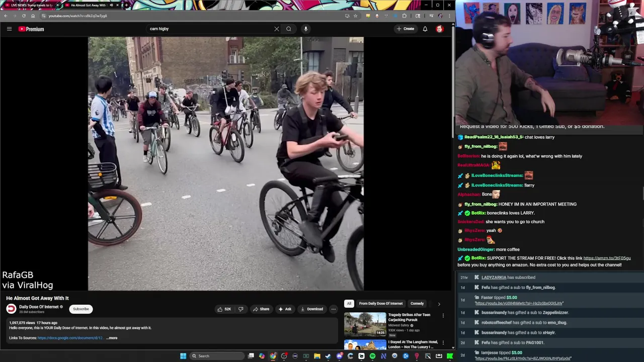Open Spotify from the taskbar
The width and height of the screenshot is (644, 362).
click(x=372, y=356)
